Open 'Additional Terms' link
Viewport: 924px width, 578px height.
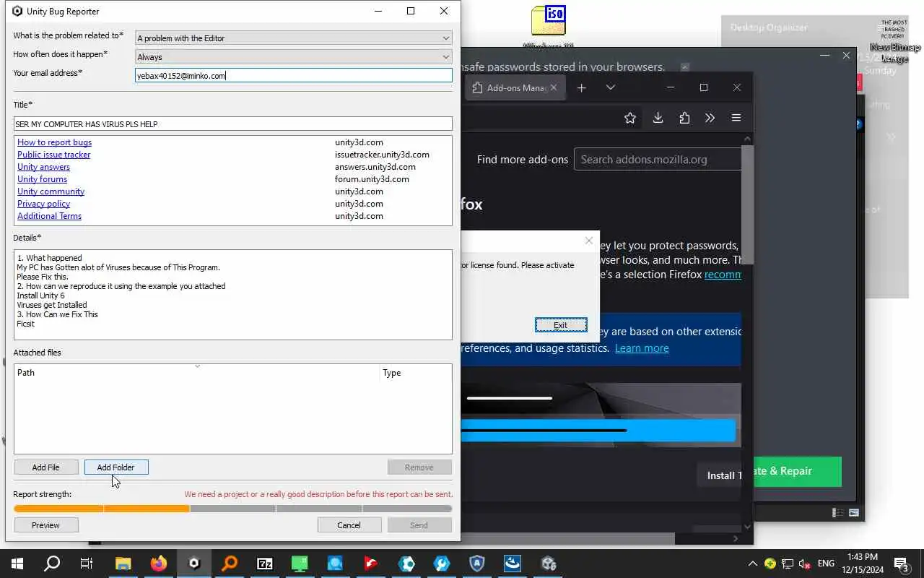tap(49, 216)
